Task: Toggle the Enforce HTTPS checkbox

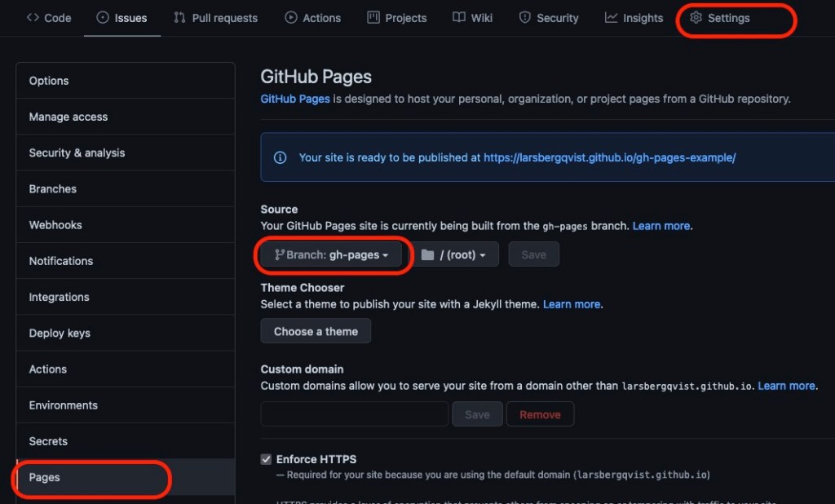Action: pyautogui.click(x=266, y=459)
